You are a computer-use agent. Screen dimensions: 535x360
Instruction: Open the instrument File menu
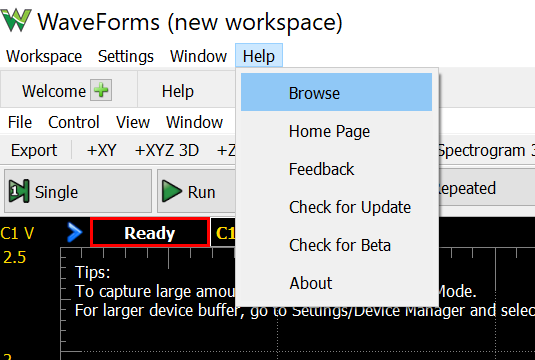point(20,122)
